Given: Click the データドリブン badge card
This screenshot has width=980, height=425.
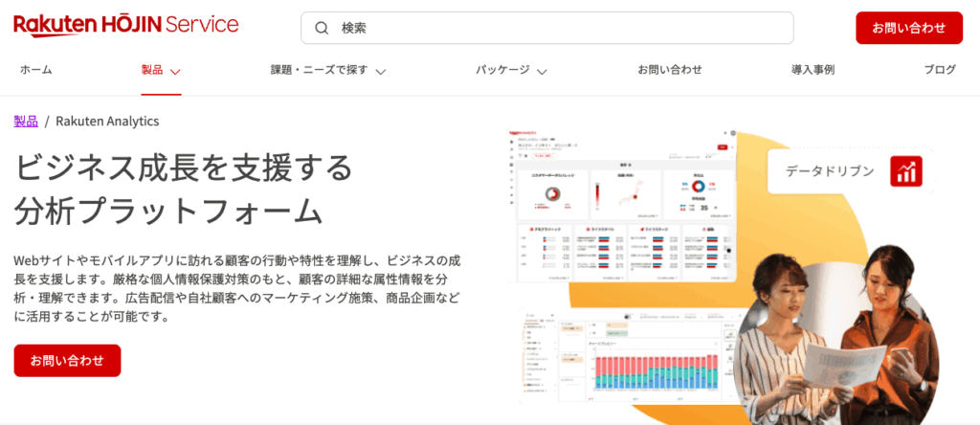Looking at the screenshot, I should tap(851, 170).
